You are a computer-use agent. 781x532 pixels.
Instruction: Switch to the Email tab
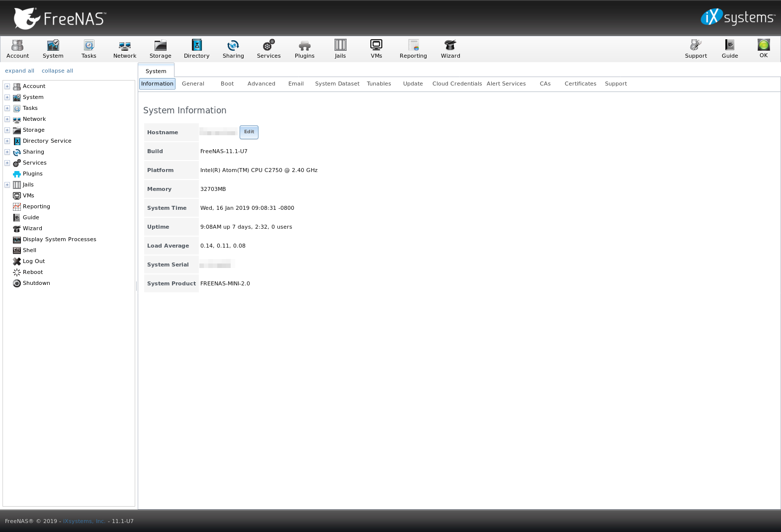tap(296, 84)
